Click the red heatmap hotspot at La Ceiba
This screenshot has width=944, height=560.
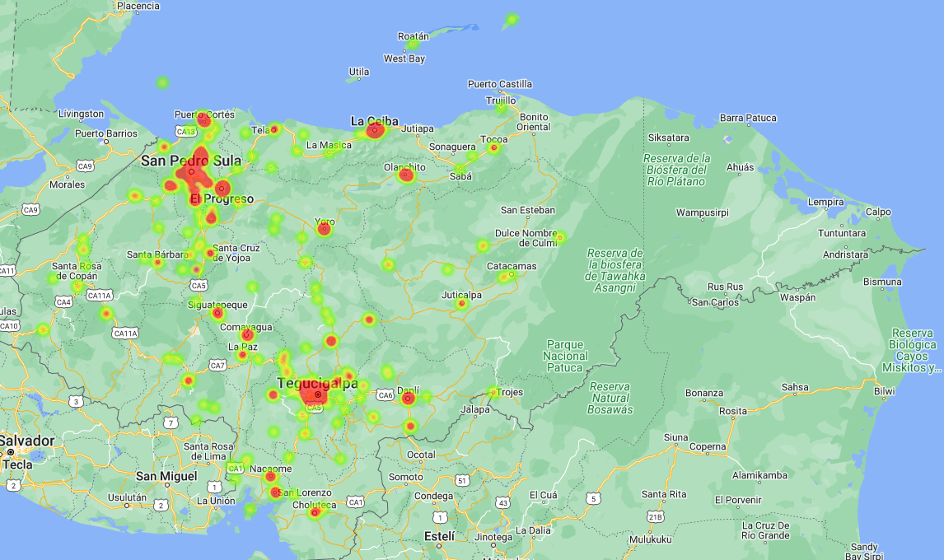[x=375, y=130]
